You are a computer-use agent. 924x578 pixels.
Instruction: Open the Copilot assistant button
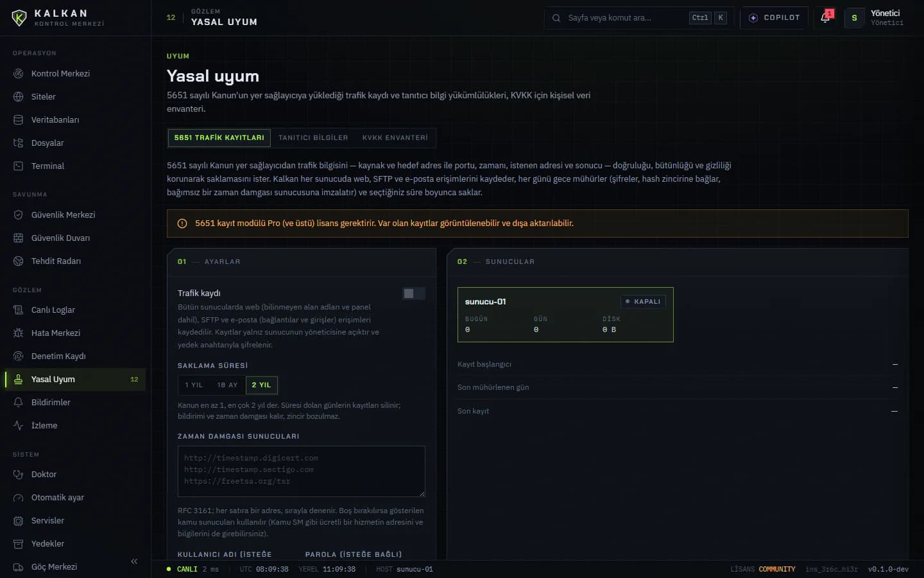[774, 17]
